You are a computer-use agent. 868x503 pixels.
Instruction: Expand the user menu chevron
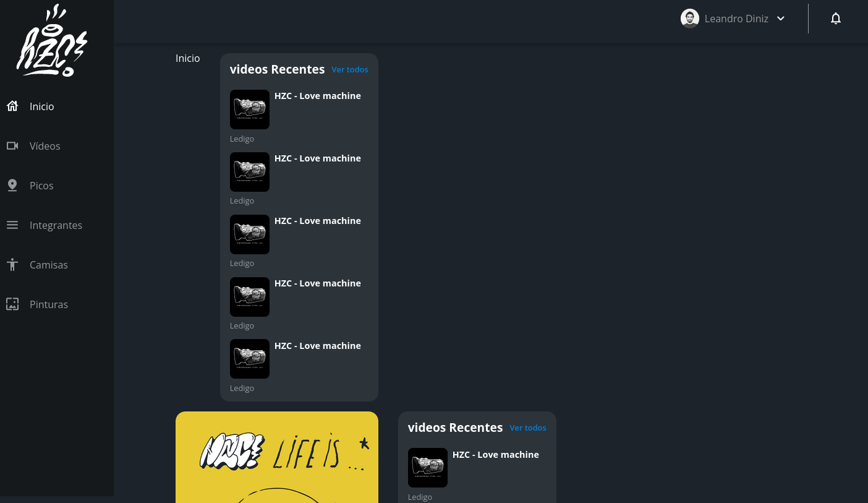pyautogui.click(x=781, y=19)
